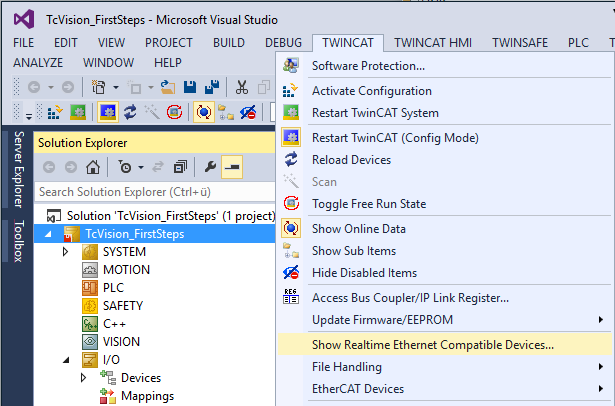Viewport: 615px width, 406px height.
Task: Collapse the I/O tree node
Action: pos(66,360)
